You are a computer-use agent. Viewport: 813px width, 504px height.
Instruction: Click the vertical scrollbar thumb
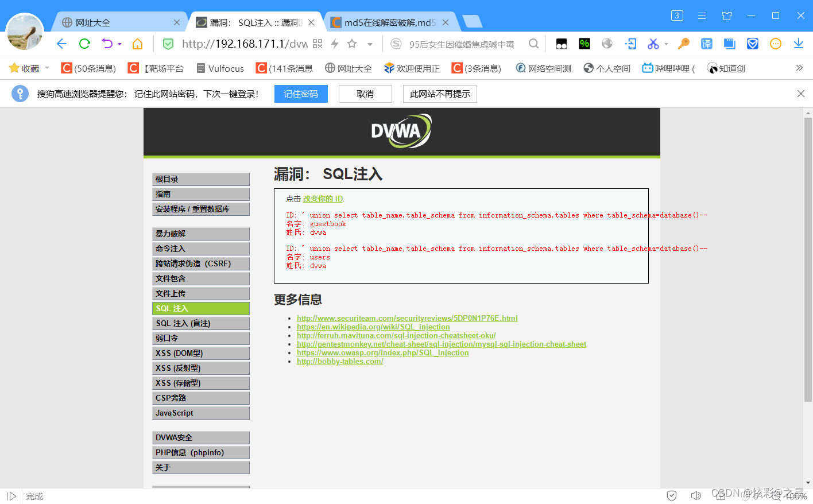tap(808, 258)
